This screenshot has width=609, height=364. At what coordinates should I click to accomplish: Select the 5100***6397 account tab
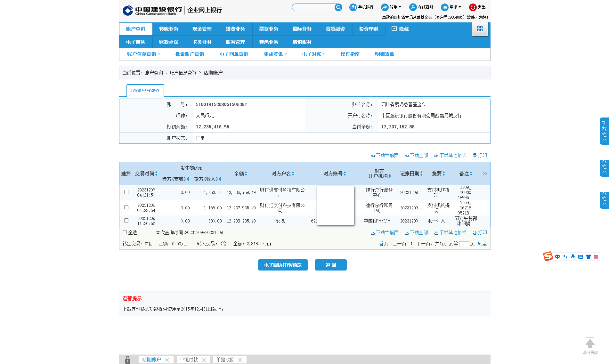pos(145,91)
